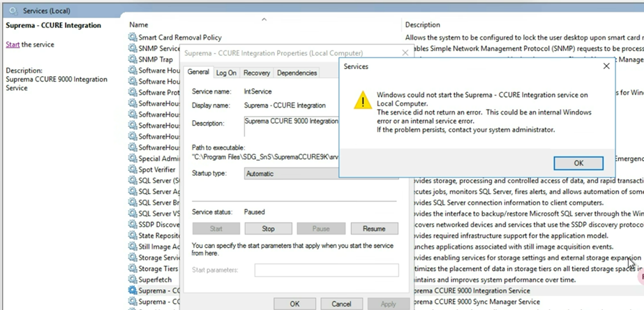Screen dimensions: 644x310
Task: Click the IntService service name value
Action: point(257,91)
